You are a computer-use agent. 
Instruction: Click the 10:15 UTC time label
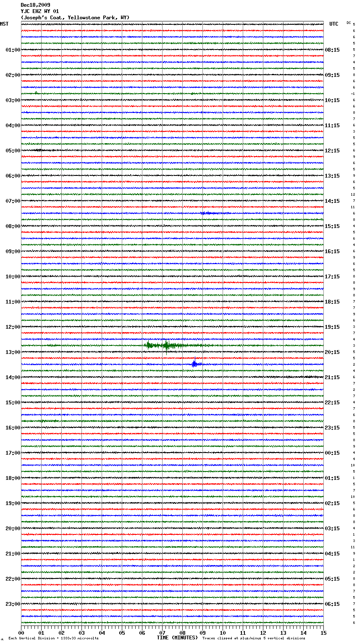click(x=332, y=100)
